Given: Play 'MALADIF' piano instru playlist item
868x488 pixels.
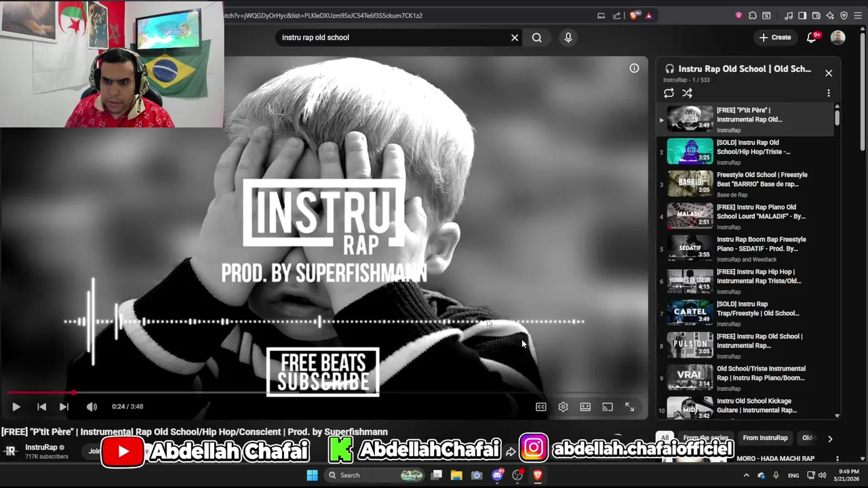Looking at the screenshot, I should pyautogui.click(x=746, y=216).
